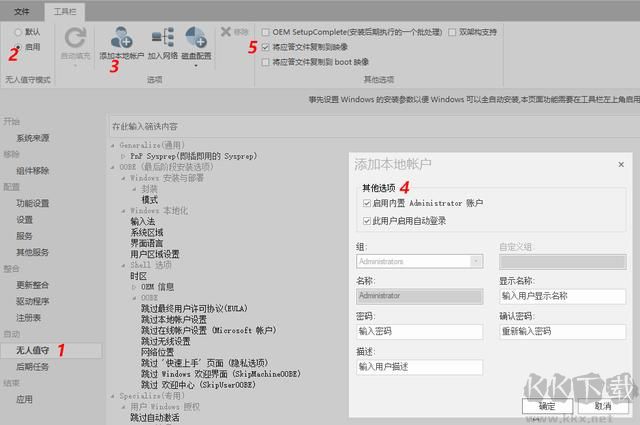Open the 文件 menu tab
Image resolution: width=640 pixels, height=425 pixels.
coord(22,11)
